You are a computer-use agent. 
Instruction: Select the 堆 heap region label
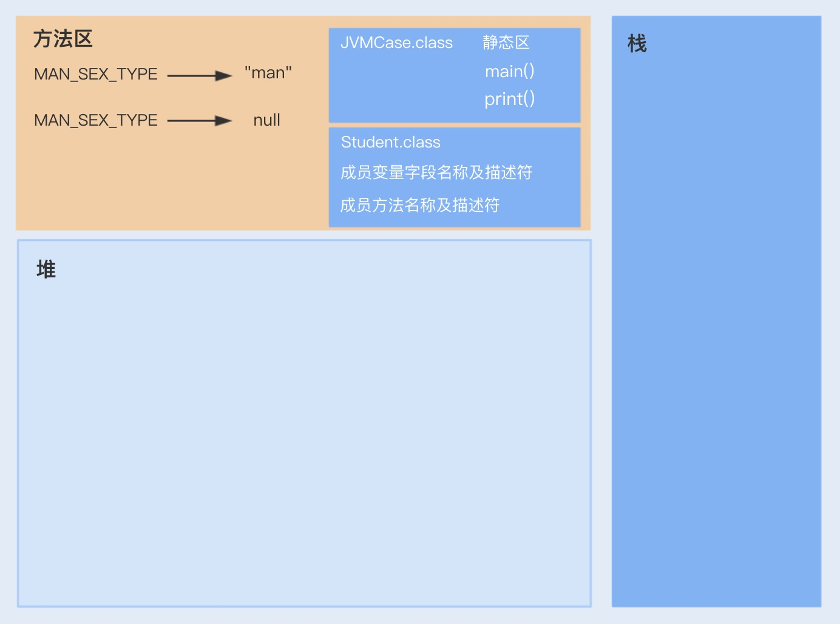(x=47, y=269)
